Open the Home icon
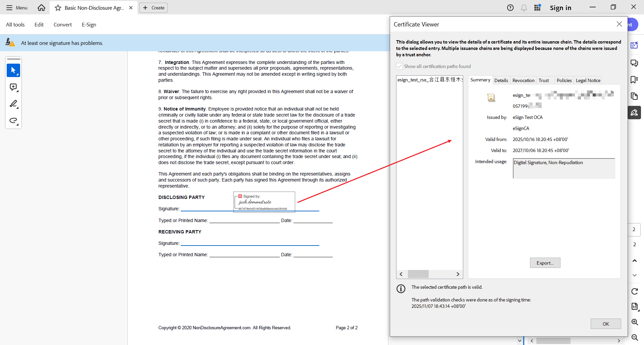 point(41,8)
